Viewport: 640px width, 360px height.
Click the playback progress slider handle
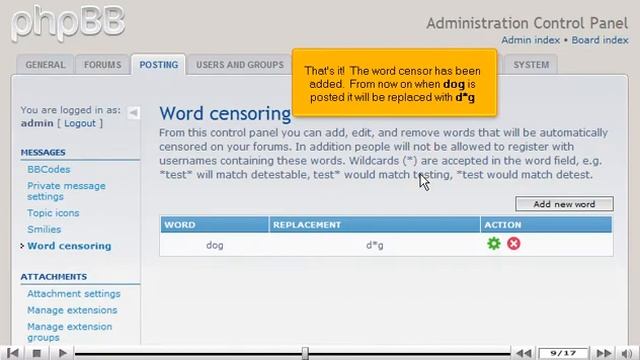305,353
